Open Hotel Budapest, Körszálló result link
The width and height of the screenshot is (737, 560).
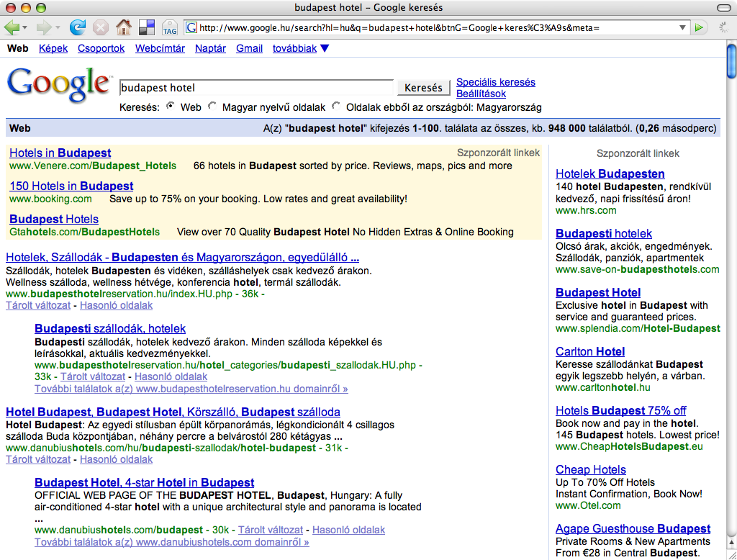tap(173, 412)
